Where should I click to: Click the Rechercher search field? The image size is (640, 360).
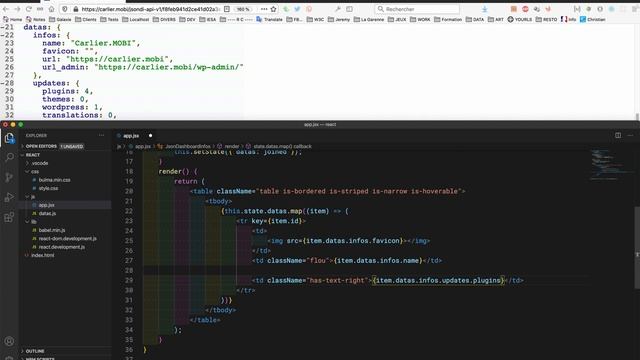[x=416, y=9]
